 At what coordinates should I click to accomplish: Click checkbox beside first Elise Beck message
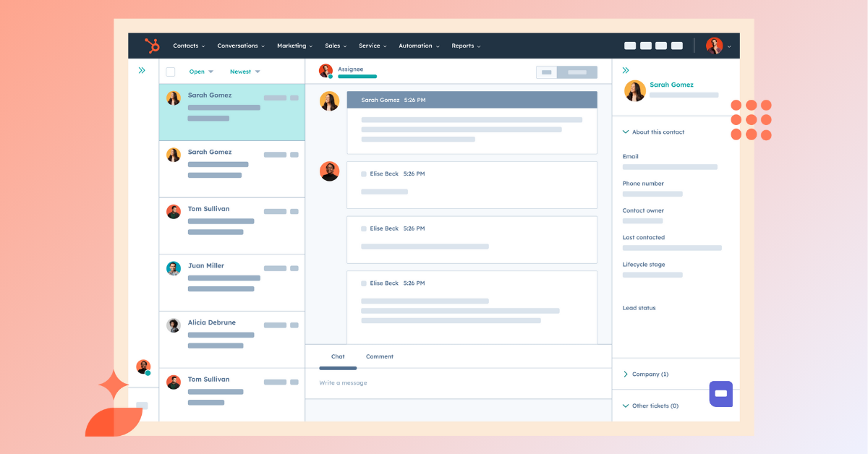pos(364,174)
